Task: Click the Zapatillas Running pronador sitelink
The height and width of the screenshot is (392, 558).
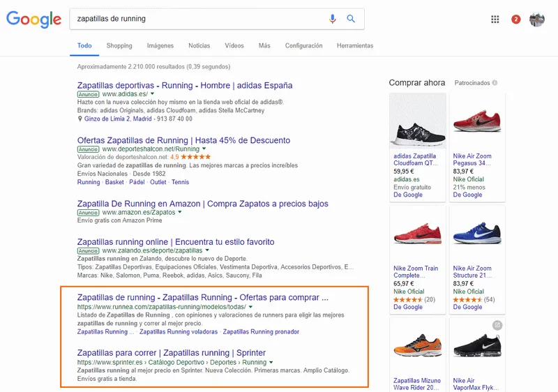Action: coord(261,332)
